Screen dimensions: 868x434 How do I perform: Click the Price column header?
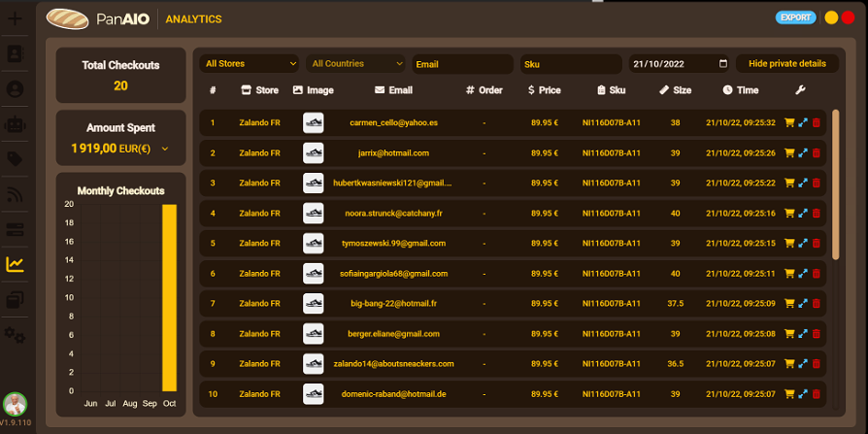click(545, 90)
